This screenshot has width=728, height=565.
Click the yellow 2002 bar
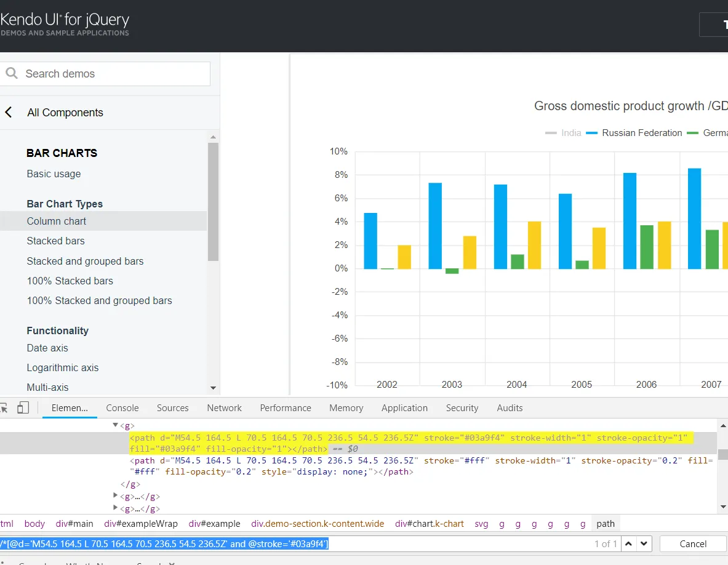(404, 257)
